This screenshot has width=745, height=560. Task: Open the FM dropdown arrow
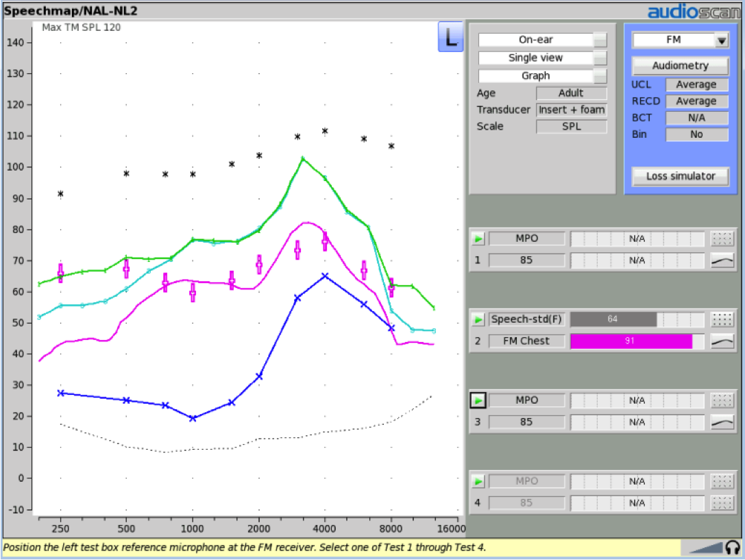pyautogui.click(x=721, y=40)
